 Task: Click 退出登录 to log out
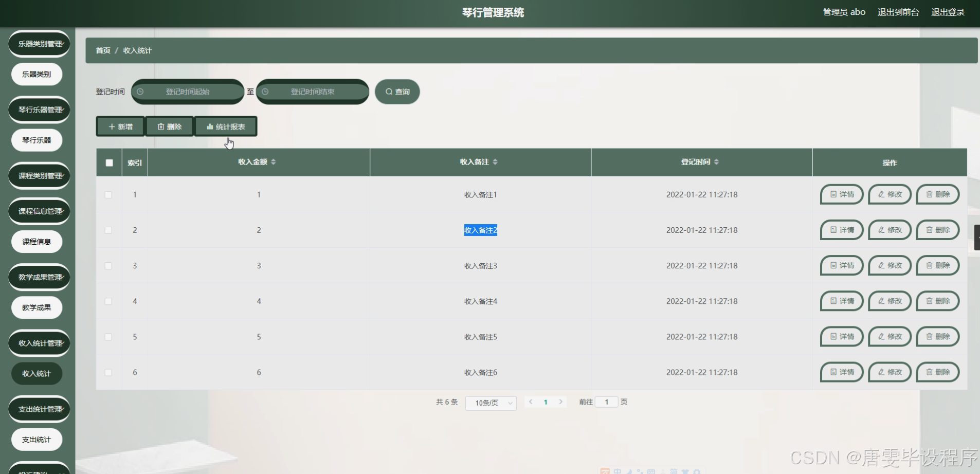click(x=948, y=12)
